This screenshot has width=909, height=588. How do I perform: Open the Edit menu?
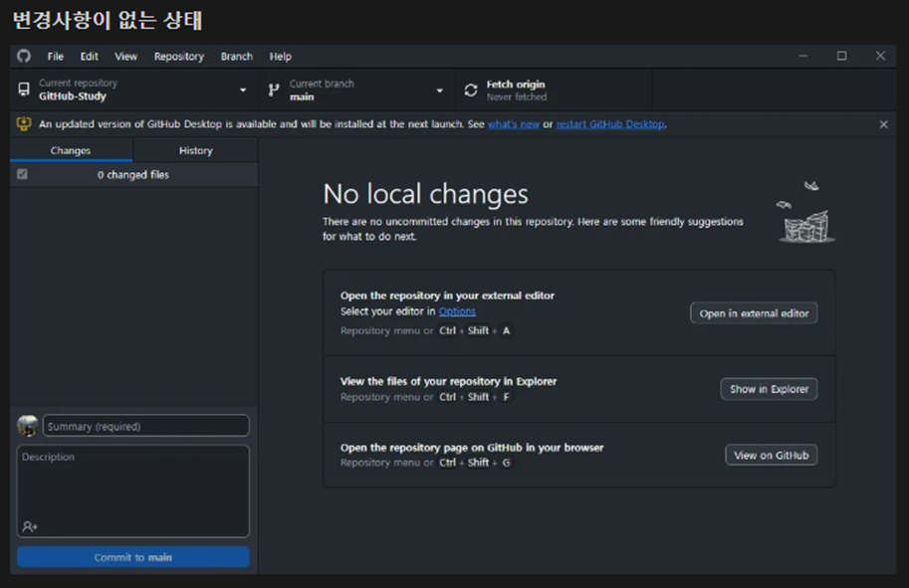89,56
